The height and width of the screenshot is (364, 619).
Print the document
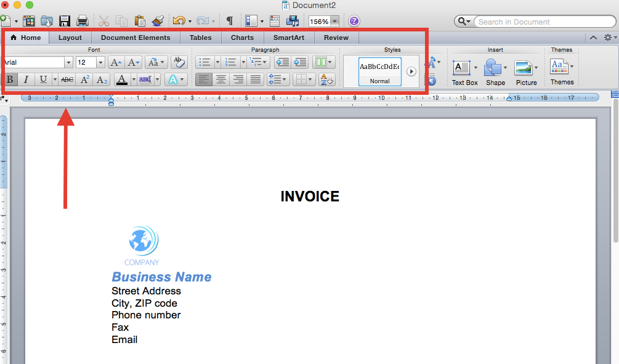tap(82, 21)
